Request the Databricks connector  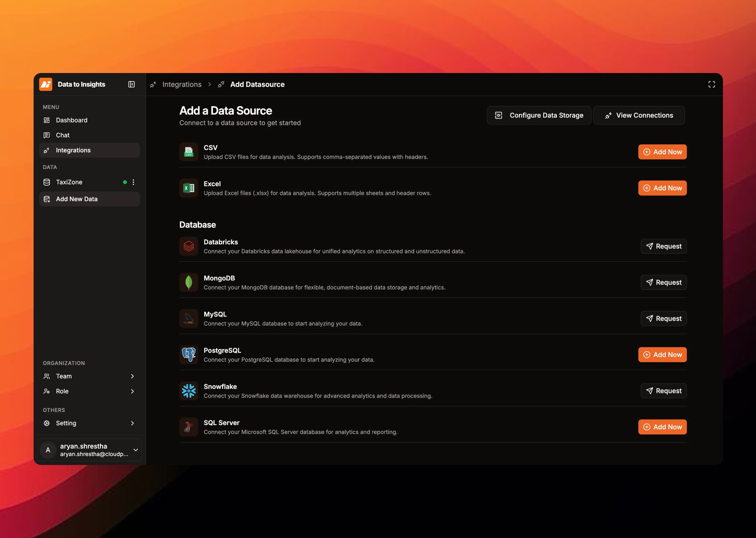(x=664, y=246)
